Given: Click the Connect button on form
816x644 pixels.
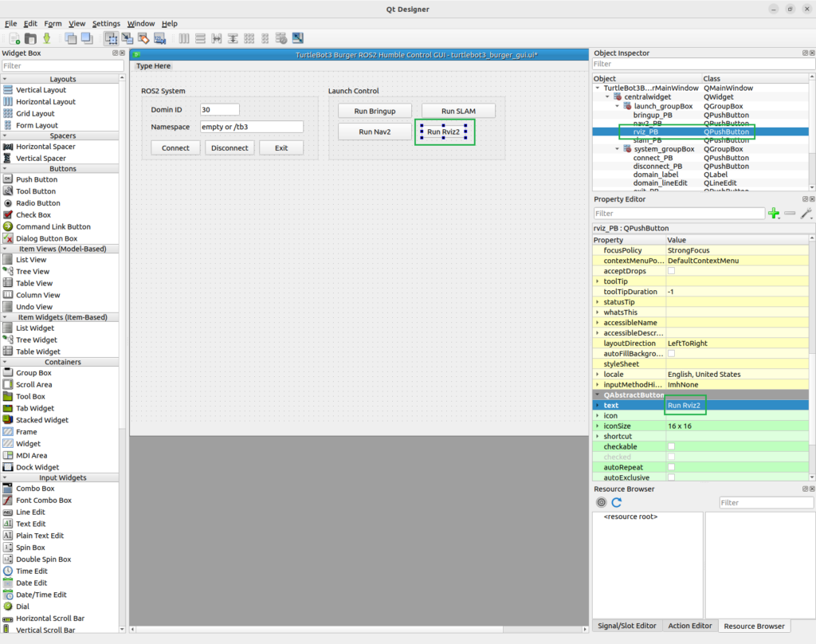Looking at the screenshot, I should pos(175,148).
